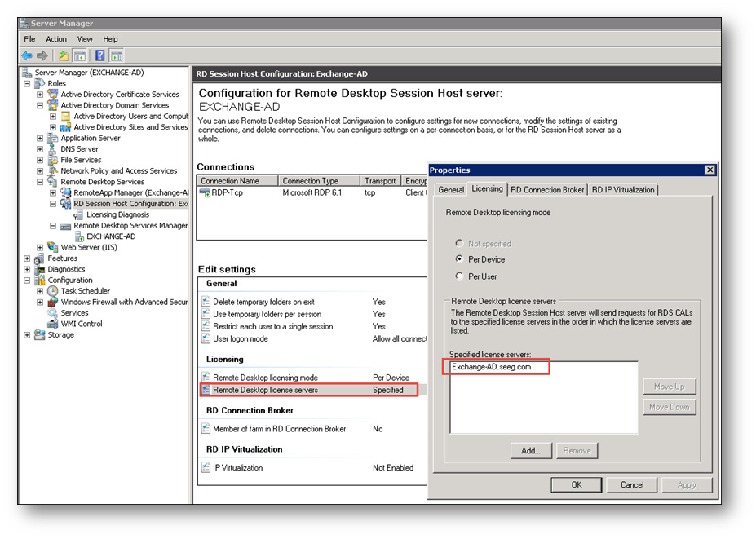Click the blue Help toolbar icon
Image resolution: width=756 pixels, height=539 pixels.
(x=100, y=55)
